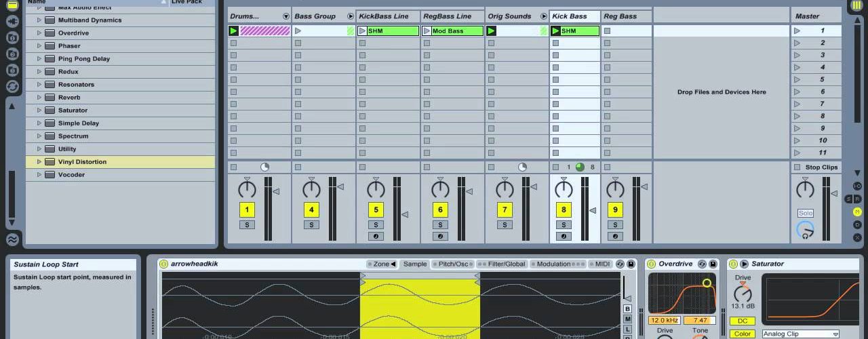Launch the SHM clip on Kick Bass track

[555, 31]
